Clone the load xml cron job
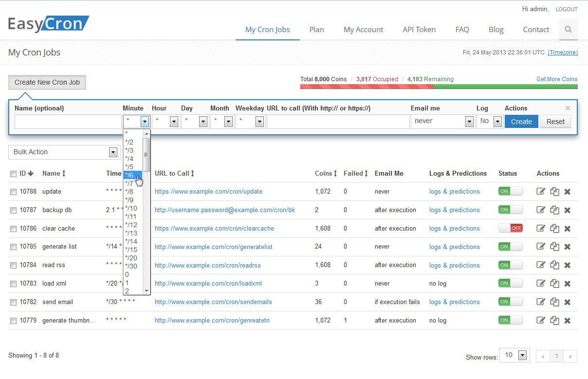Viewport: 588px width, 379px height. [x=554, y=283]
